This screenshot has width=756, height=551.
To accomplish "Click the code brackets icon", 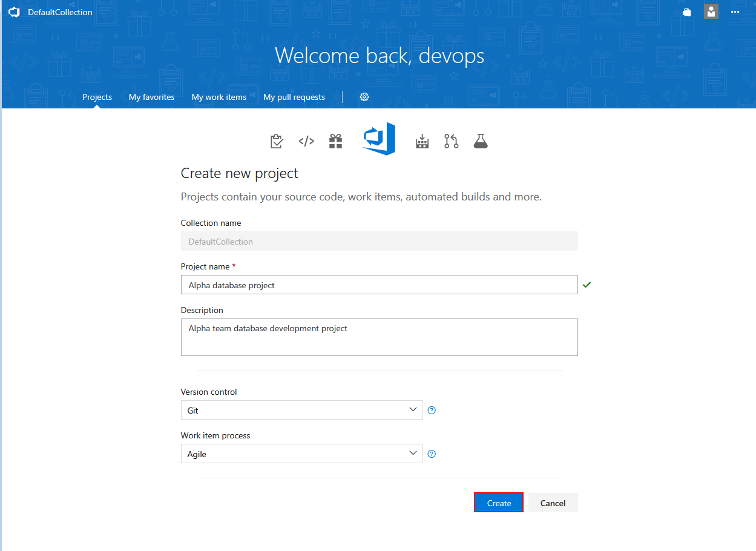I will [306, 141].
